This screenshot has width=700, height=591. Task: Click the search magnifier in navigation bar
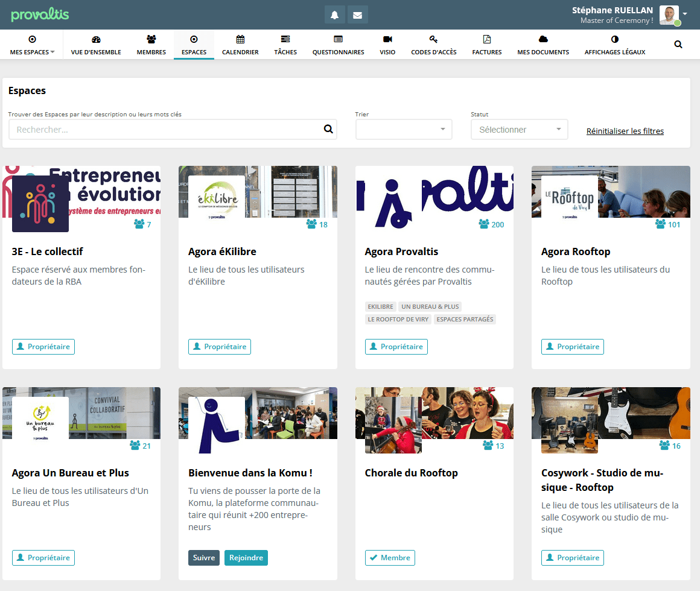click(x=678, y=44)
